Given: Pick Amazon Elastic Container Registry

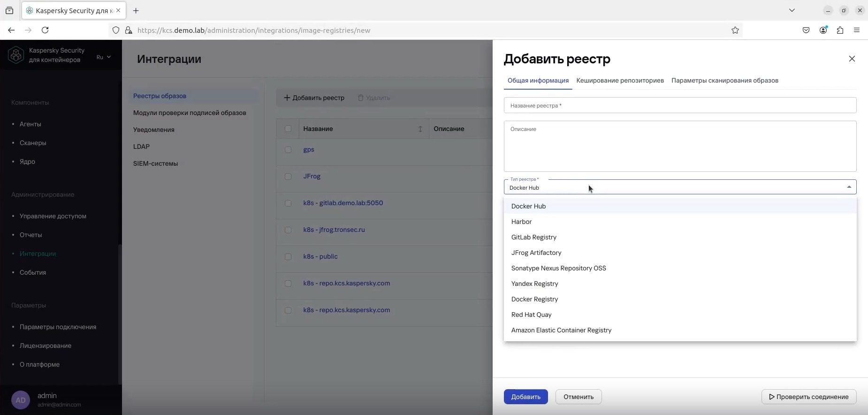Looking at the screenshot, I should click(680, 330).
